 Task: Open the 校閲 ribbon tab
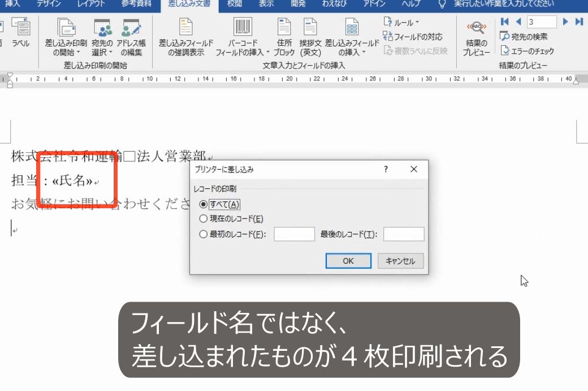click(235, 4)
